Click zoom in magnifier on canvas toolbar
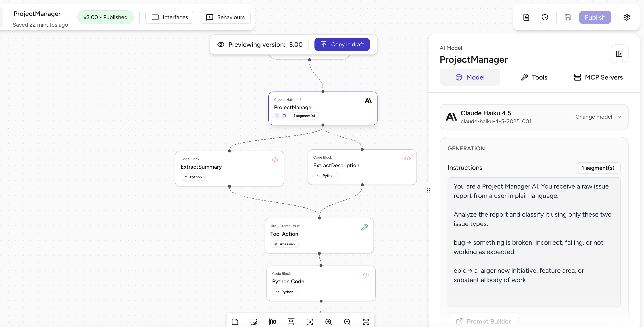644x327 pixels. point(328,322)
